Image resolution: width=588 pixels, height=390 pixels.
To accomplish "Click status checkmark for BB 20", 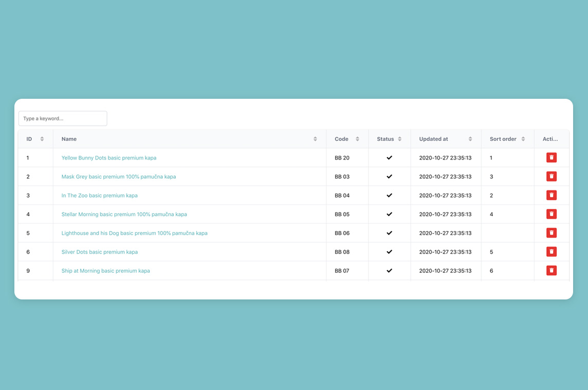I will pos(389,157).
